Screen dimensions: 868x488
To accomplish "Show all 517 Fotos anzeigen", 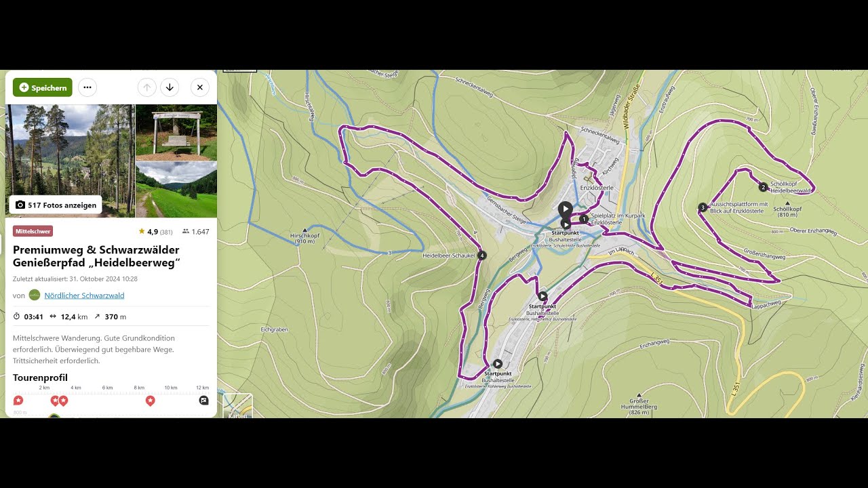I will tap(56, 205).
